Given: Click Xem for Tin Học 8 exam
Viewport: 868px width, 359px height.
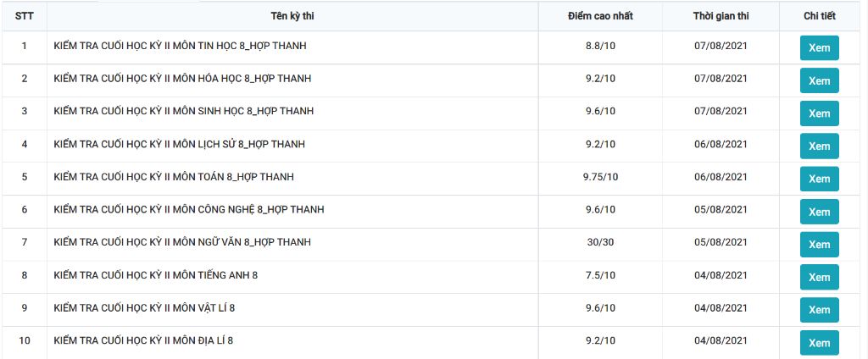Looking at the screenshot, I should 819,47.
